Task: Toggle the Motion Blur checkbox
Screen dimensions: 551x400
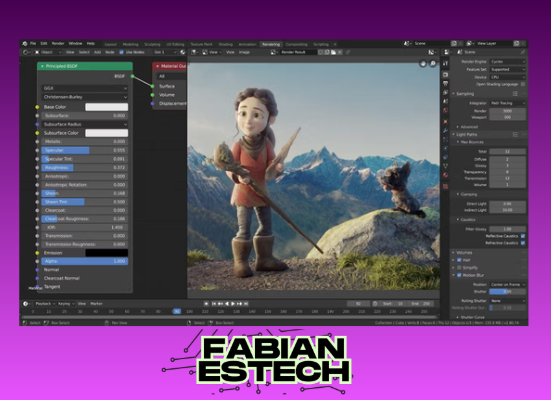Action: pos(459,275)
